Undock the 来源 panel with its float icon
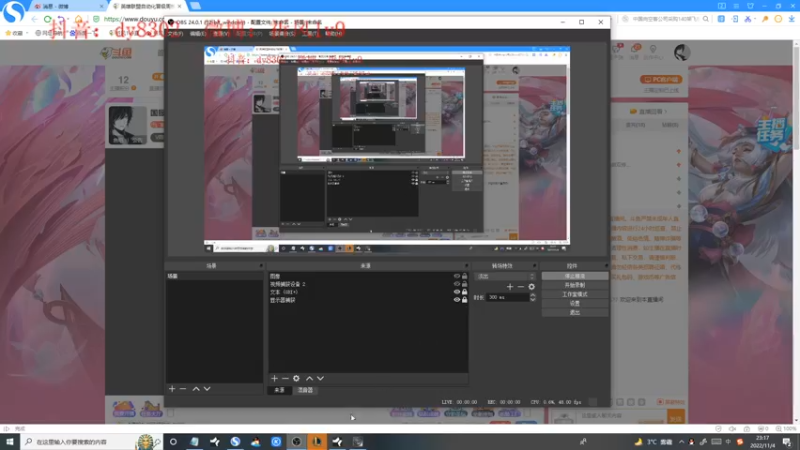This screenshot has height=450, width=800. (x=466, y=266)
